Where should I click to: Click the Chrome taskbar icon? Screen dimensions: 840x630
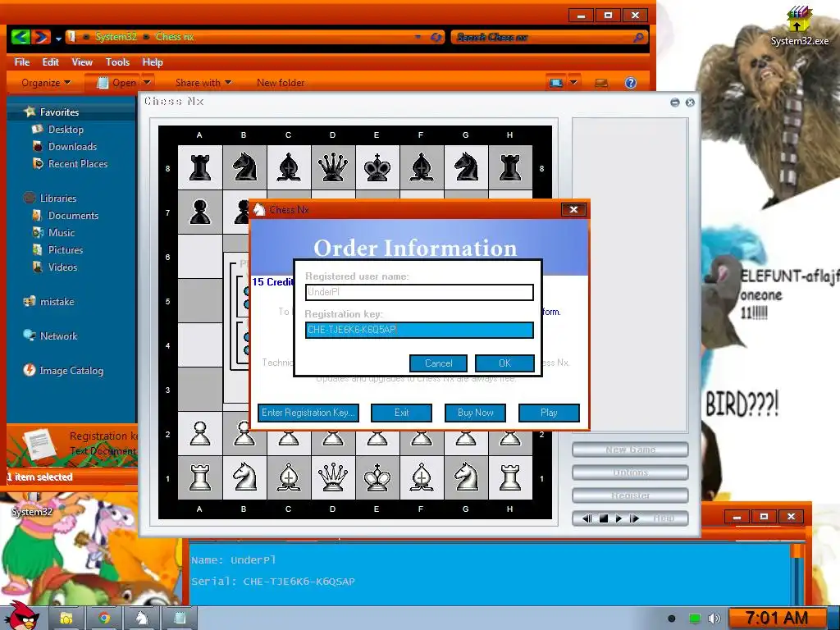pyautogui.click(x=104, y=619)
